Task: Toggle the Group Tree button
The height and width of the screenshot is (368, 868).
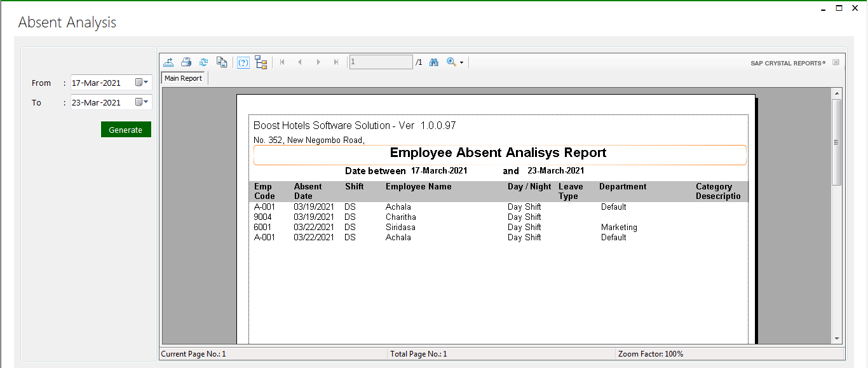Action: point(261,62)
